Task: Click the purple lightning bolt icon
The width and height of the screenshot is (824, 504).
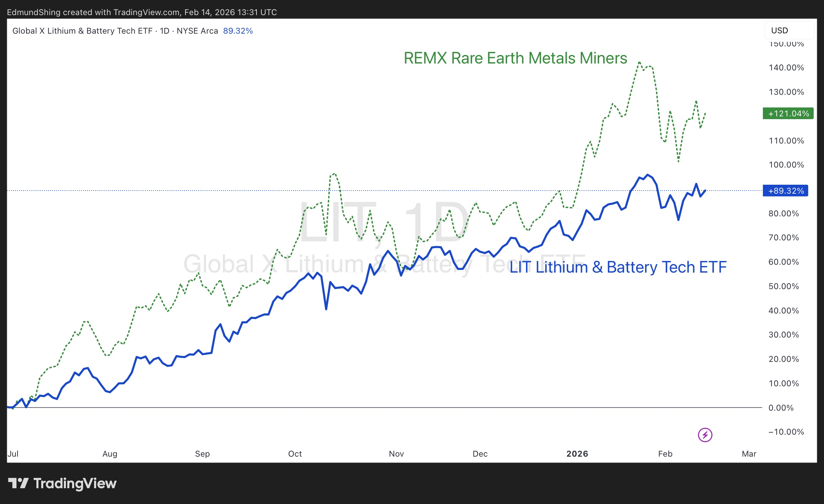Action: click(705, 435)
